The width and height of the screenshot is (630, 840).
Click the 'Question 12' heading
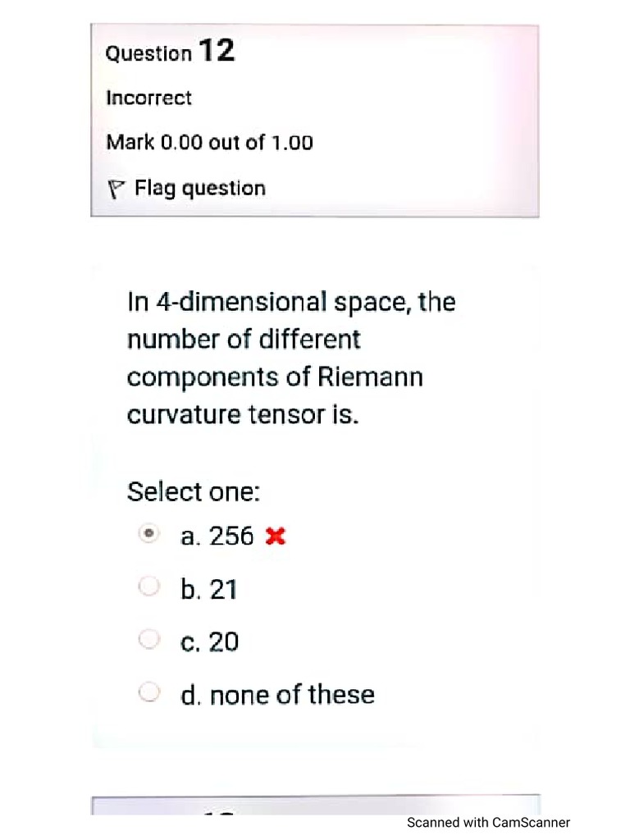170,52
